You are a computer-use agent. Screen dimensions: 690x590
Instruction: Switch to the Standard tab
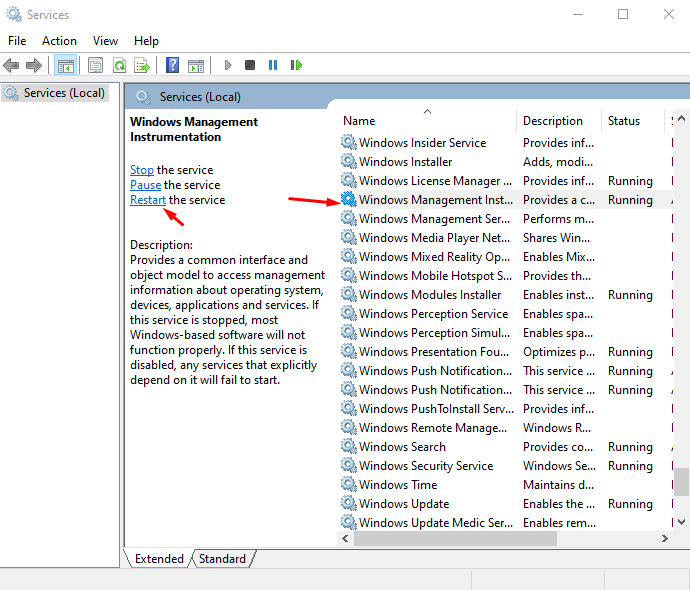222,559
